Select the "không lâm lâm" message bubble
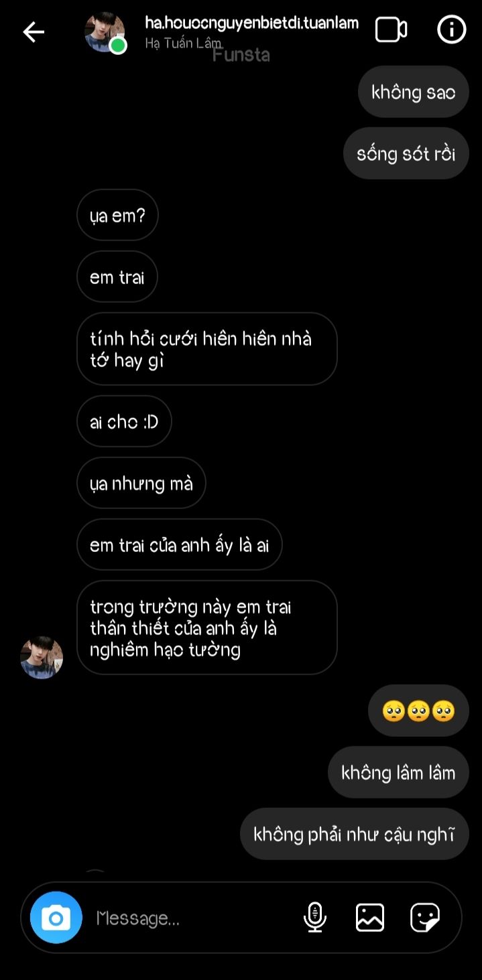The width and height of the screenshot is (482, 980). [x=398, y=772]
